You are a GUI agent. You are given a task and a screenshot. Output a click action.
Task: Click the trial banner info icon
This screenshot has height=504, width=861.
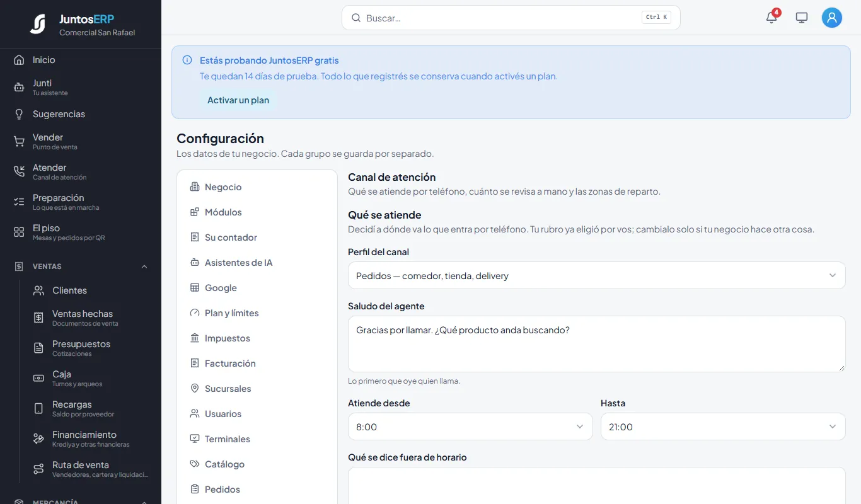pos(187,60)
